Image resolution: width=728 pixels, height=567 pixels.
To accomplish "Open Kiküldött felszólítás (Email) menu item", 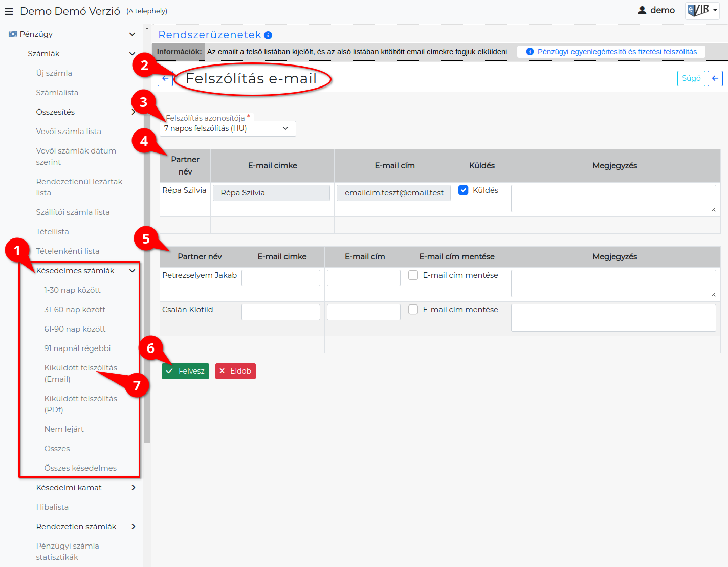I will pyautogui.click(x=81, y=374).
